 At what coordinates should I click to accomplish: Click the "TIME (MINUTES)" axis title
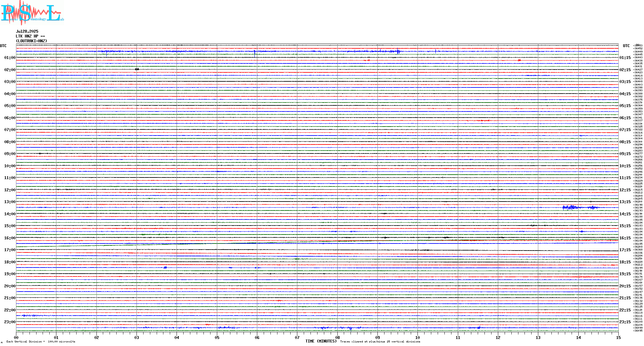click(x=321, y=341)
